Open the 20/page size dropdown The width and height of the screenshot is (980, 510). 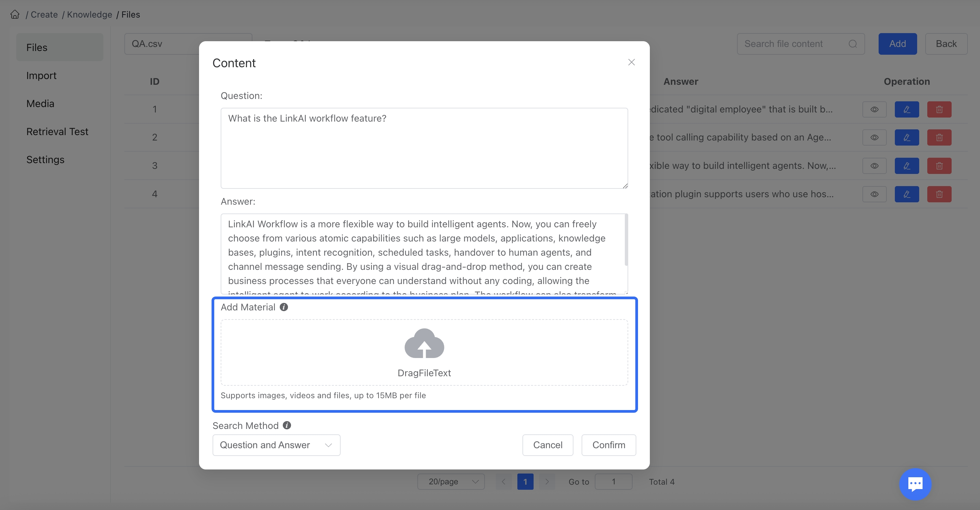[x=451, y=482]
